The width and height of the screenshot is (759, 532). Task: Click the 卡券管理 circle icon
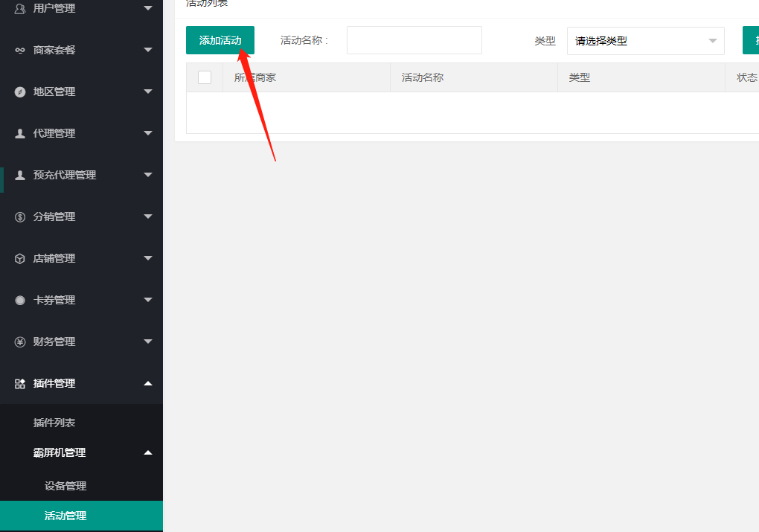tap(20, 300)
